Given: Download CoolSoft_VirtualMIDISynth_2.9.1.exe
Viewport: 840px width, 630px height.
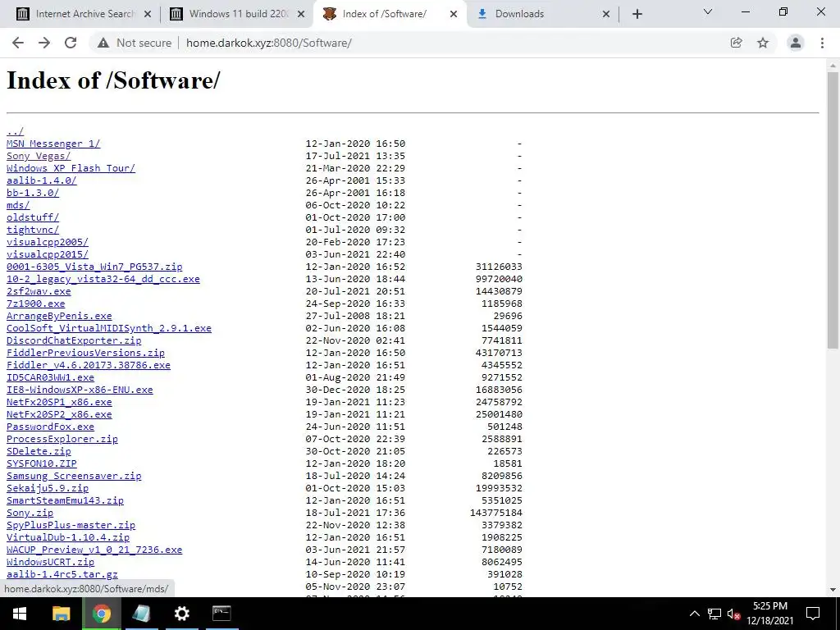Looking at the screenshot, I should (x=109, y=328).
